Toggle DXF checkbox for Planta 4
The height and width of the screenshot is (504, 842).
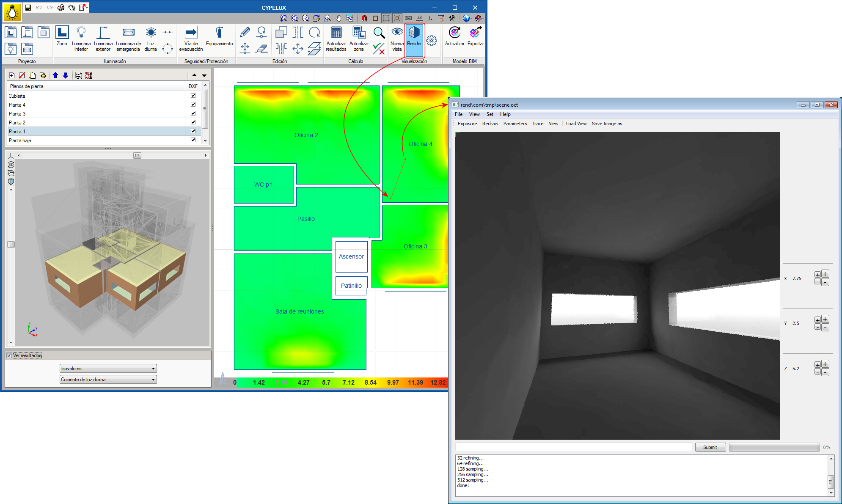click(193, 105)
